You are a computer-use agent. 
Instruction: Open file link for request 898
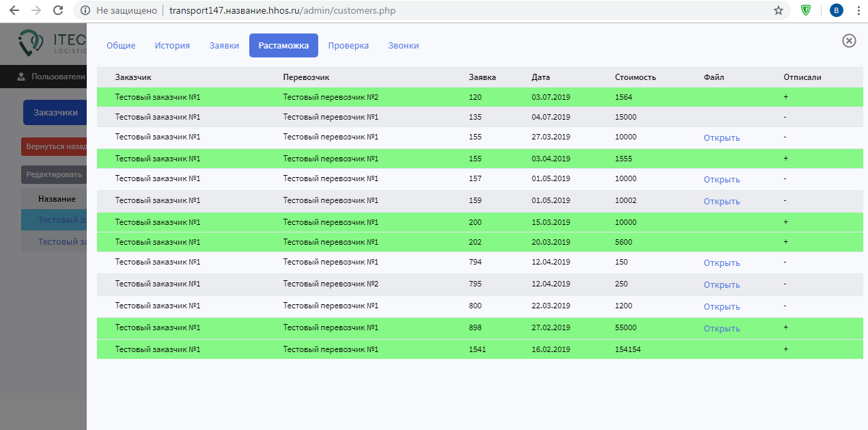[722, 329]
